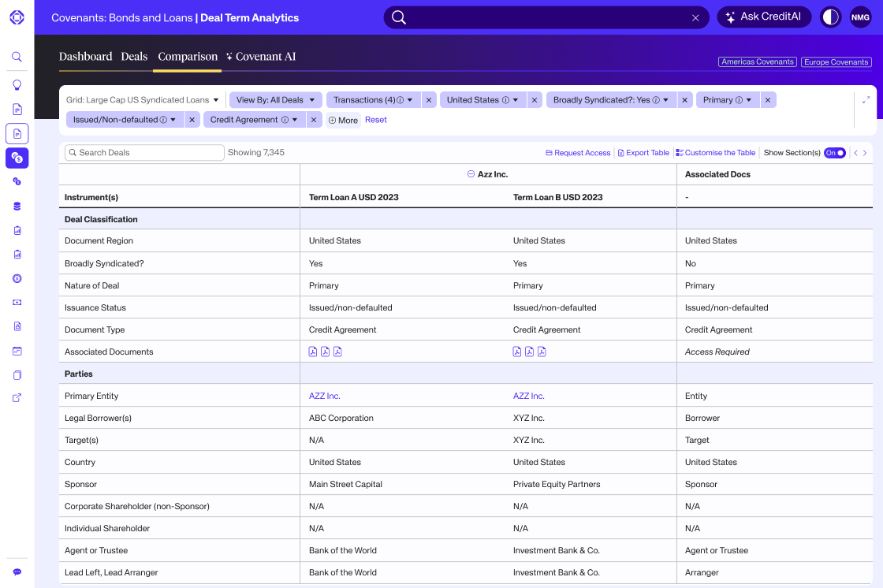Open the chat bubble icon at sidebar bottom

click(x=17, y=571)
